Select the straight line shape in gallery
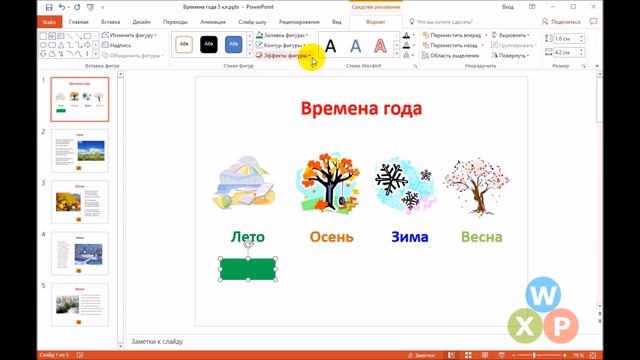The width and height of the screenshot is (640, 360). coord(70,36)
